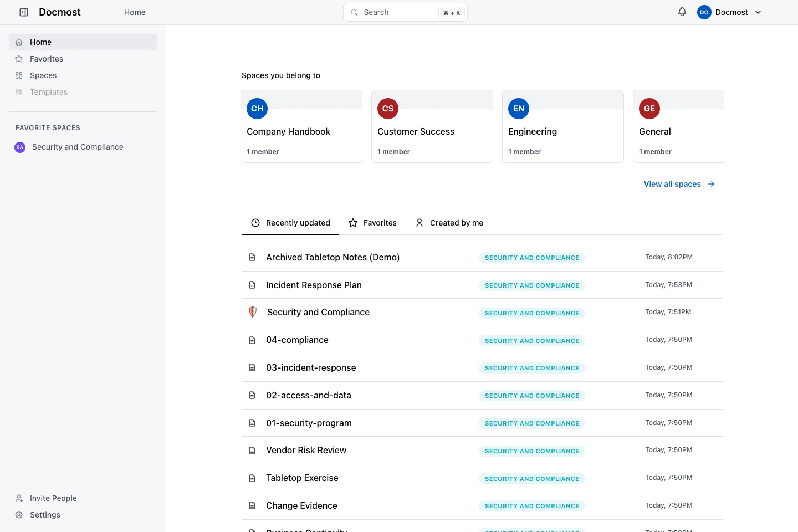This screenshot has width=798, height=532.
Task: Select Home in the sidebar
Action: pos(83,42)
